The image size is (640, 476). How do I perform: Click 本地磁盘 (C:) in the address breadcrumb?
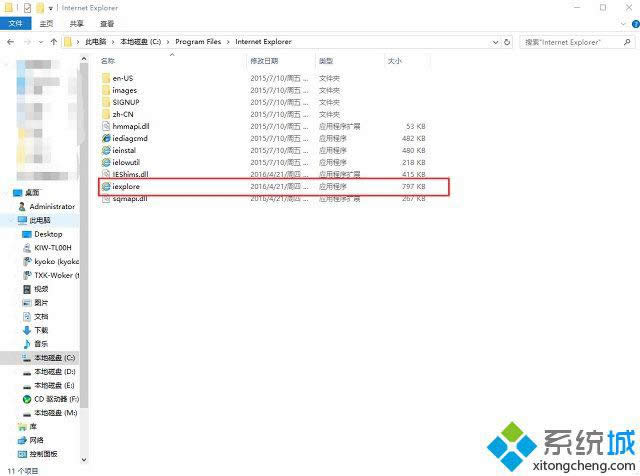[x=140, y=42]
